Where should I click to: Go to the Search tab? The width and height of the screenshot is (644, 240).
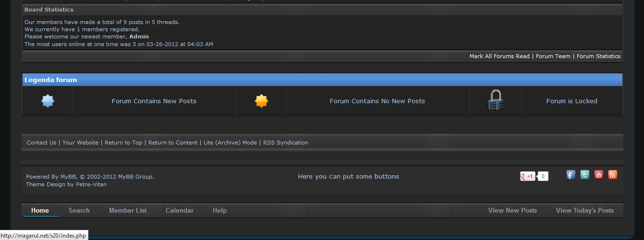tap(79, 210)
